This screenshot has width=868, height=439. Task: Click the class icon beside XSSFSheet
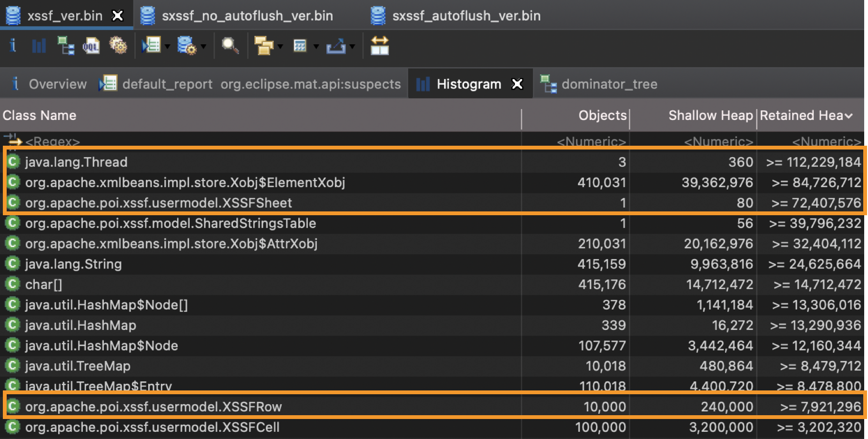[13, 203]
